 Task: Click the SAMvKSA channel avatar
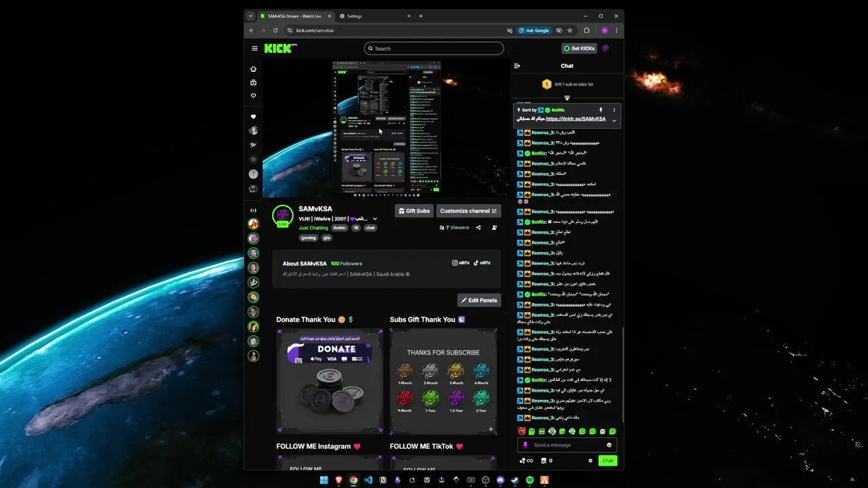pyautogui.click(x=283, y=217)
